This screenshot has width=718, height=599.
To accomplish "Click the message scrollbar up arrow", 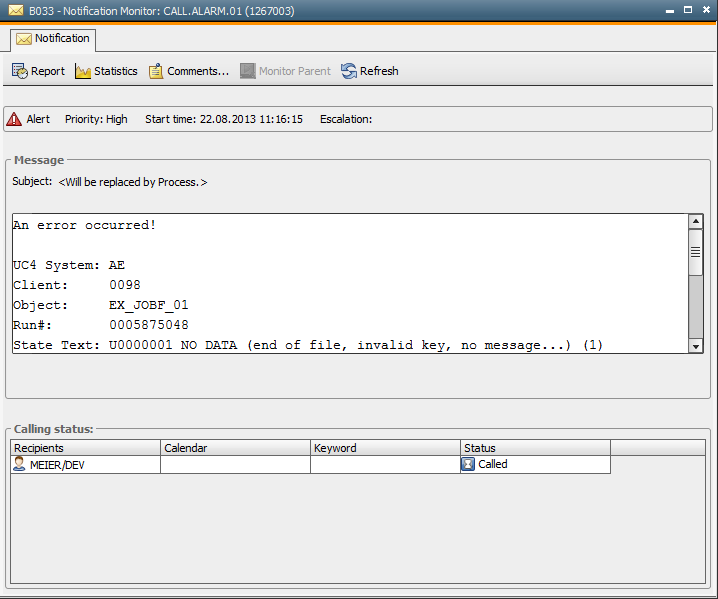I will pos(696,222).
